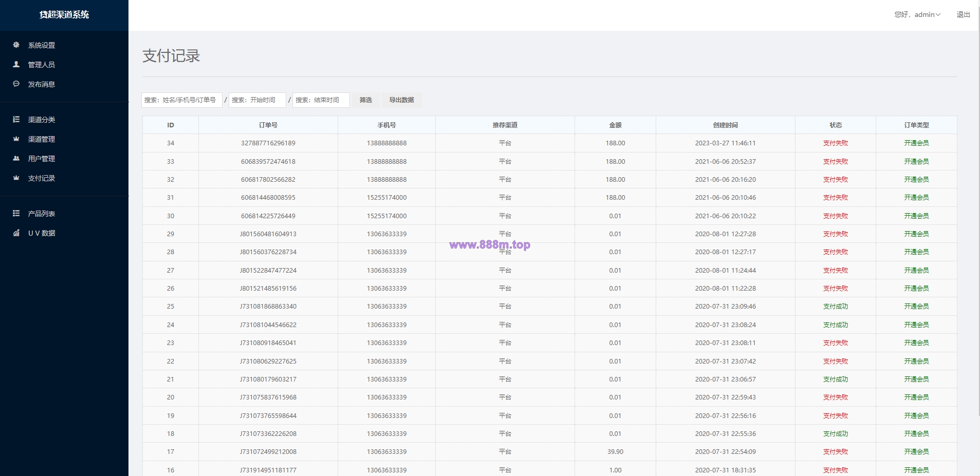The image size is (980, 476).
Task: Click amount 39.90 in row 17
Action: click(615, 452)
